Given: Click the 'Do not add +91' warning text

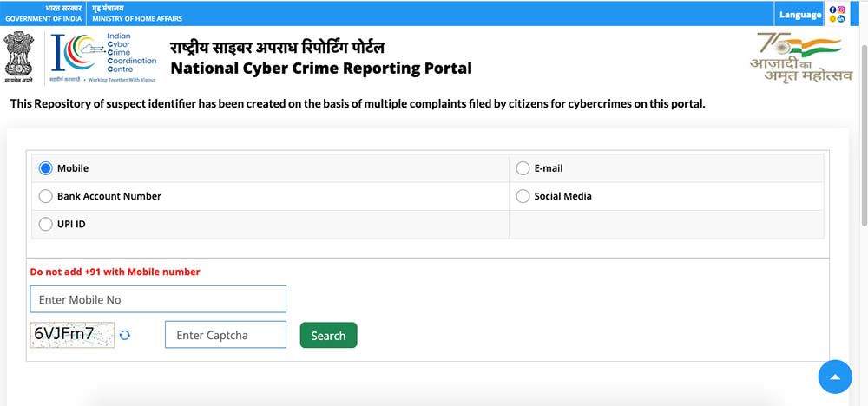Looking at the screenshot, I should click(x=115, y=272).
